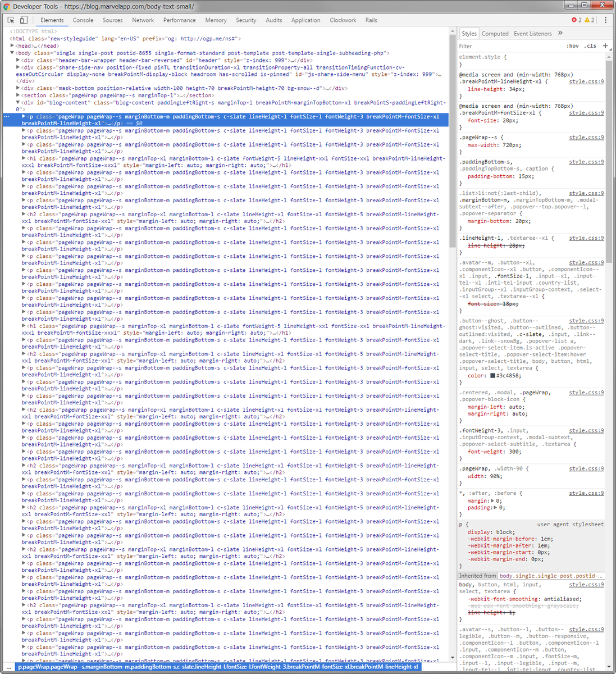The width and height of the screenshot is (616, 674).
Task: Click the display: block user agent property
Action: [491, 532]
